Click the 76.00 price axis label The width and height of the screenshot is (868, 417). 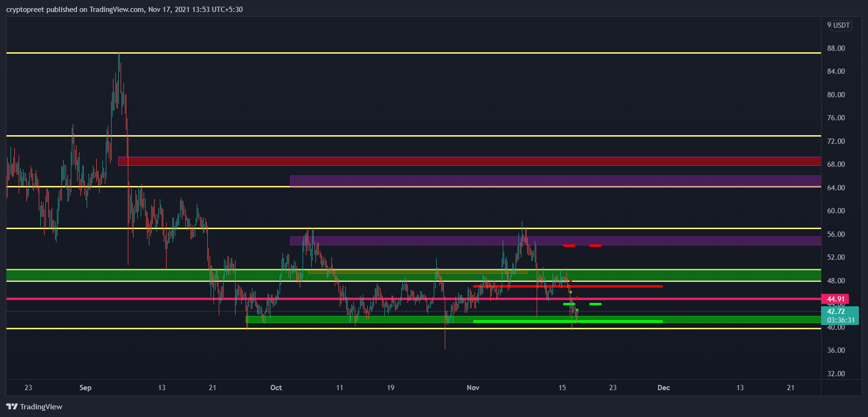836,118
